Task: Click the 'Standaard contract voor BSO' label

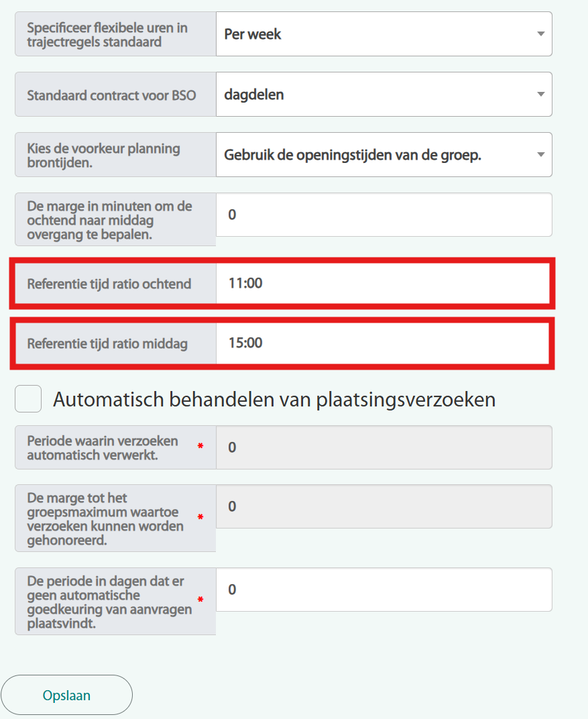Action: pyautogui.click(x=111, y=95)
